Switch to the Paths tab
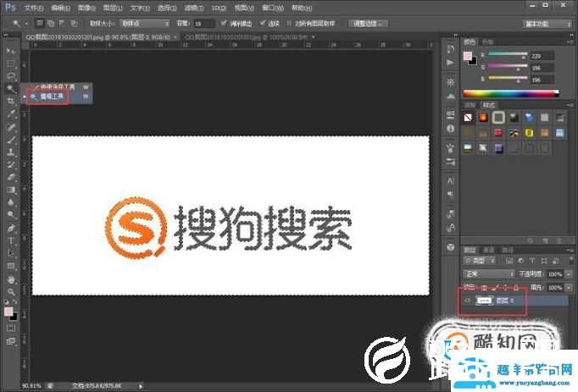Image resolution: width=578 pixels, height=392 pixels. [x=507, y=250]
